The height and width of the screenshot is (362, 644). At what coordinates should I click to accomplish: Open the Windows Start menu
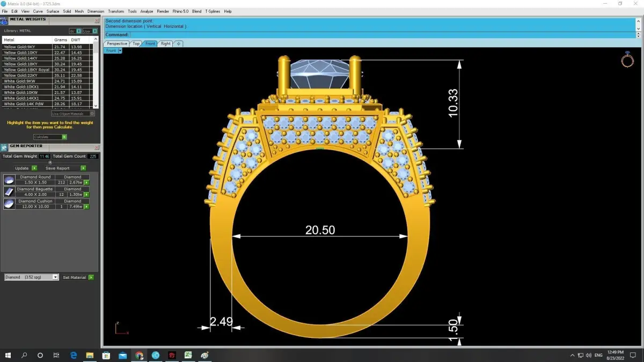click(8, 356)
